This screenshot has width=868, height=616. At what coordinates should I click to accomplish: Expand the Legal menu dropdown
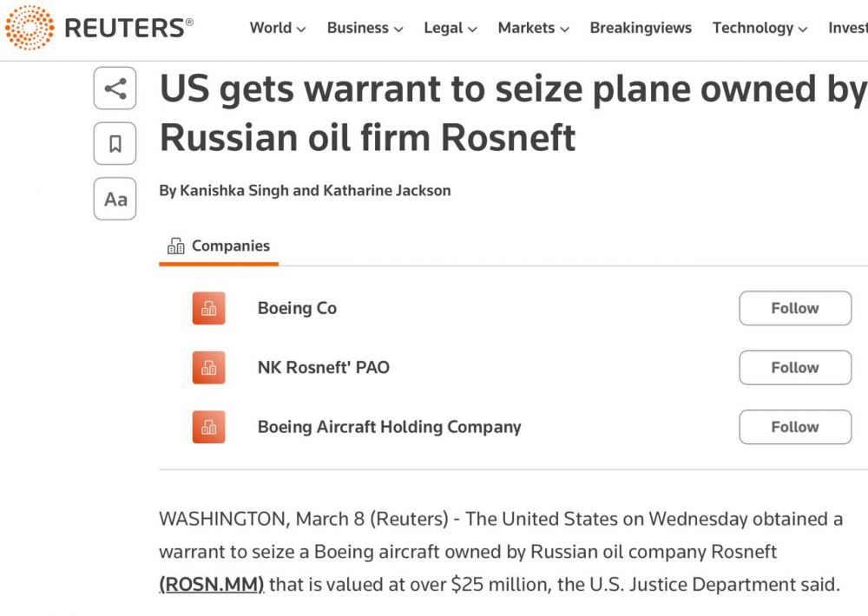(450, 28)
